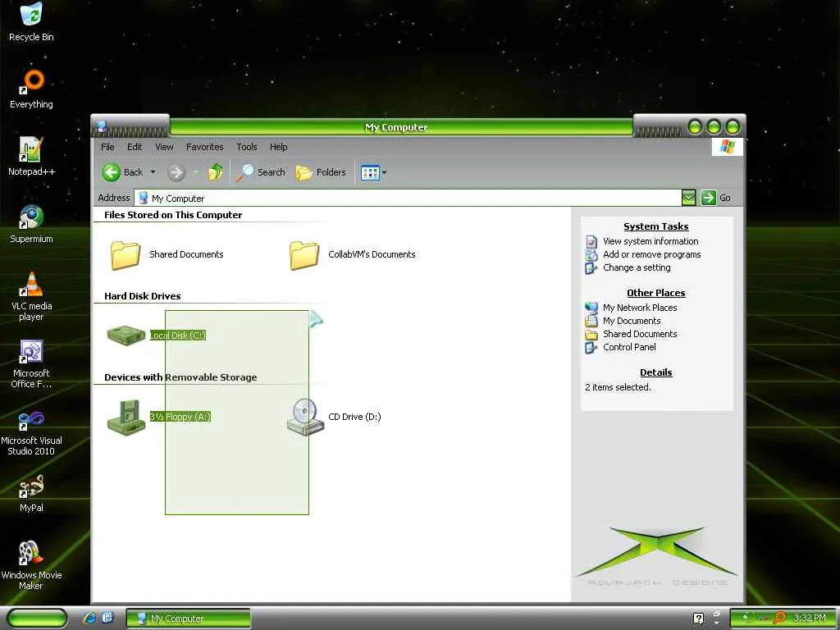This screenshot has height=630, width=840.
Task: Open the Edit menu
Action: point(135,147)
